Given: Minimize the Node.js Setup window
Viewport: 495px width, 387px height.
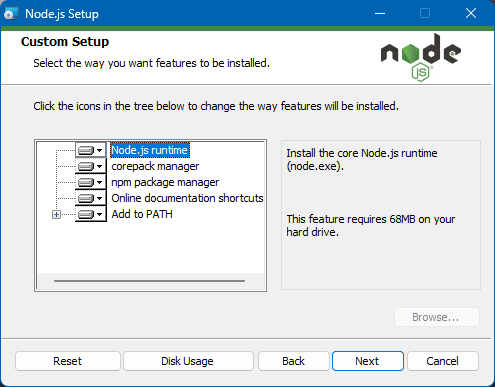Looking at the screenshot, I should click(380, 14).
